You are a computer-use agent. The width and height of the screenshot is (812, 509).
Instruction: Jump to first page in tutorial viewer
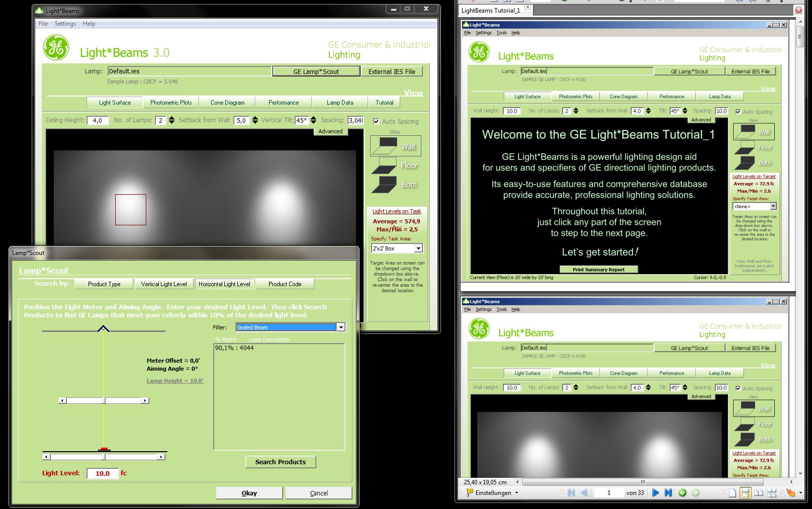(x=571, y=493)
